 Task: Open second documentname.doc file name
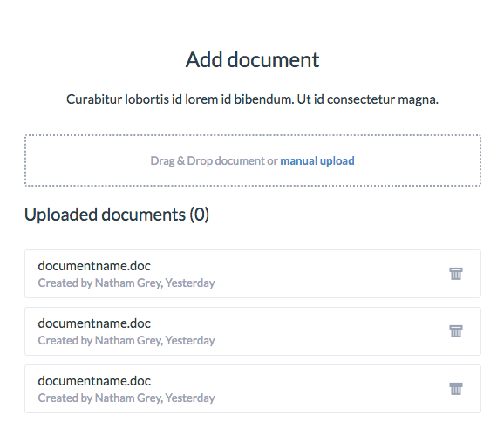tap(94, 323)
